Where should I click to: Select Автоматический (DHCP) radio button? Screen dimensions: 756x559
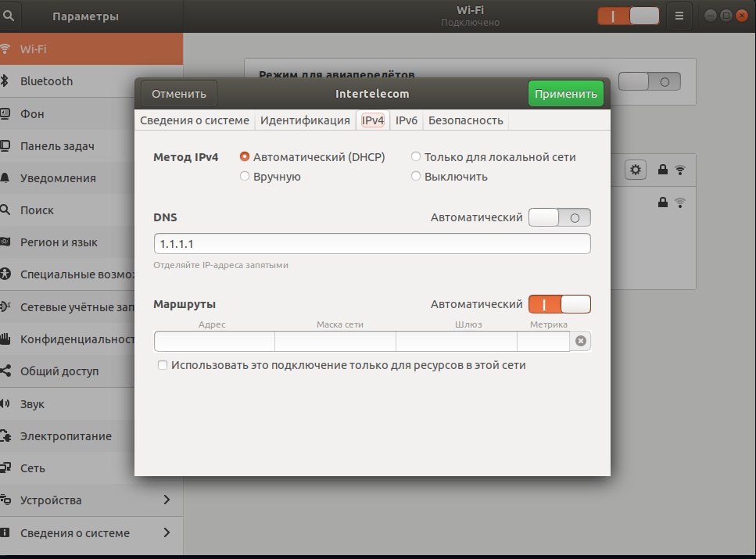click(245, 156)
